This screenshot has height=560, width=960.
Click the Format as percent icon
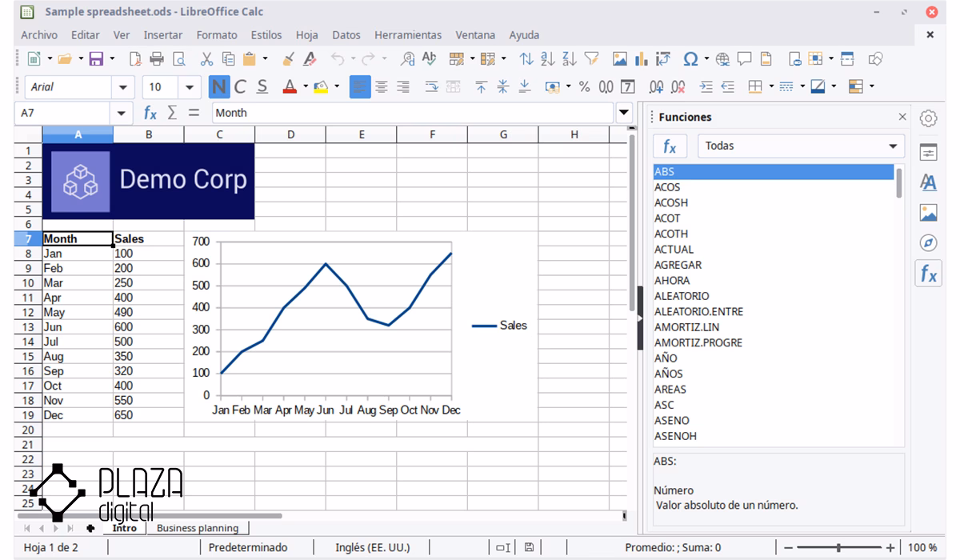point(584,86)
